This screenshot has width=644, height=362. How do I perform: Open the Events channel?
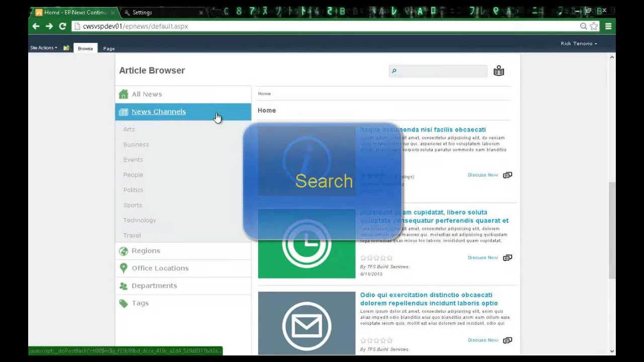pyautogui.click(x=133, y=159)
